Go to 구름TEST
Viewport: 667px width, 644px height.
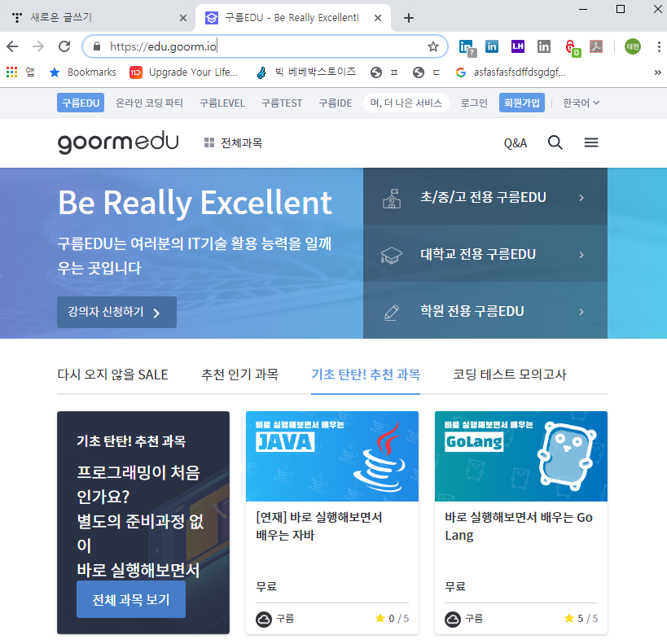point(282,103)
